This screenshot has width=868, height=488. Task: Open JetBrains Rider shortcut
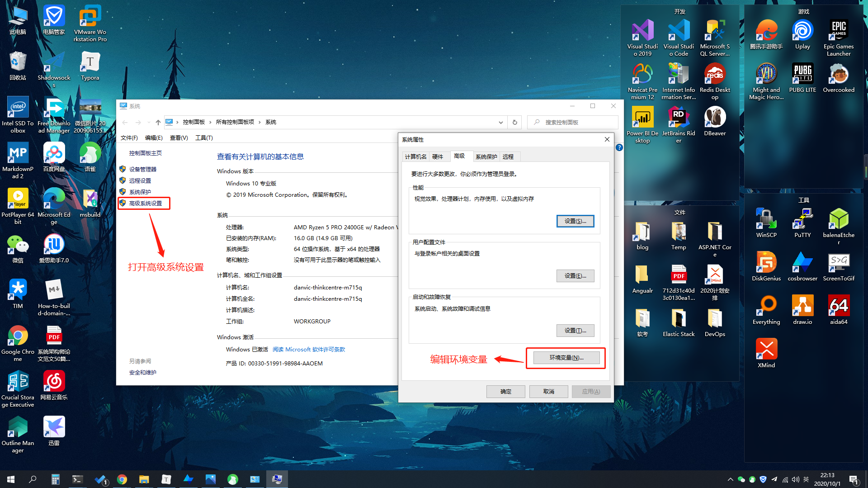[679, 125]
